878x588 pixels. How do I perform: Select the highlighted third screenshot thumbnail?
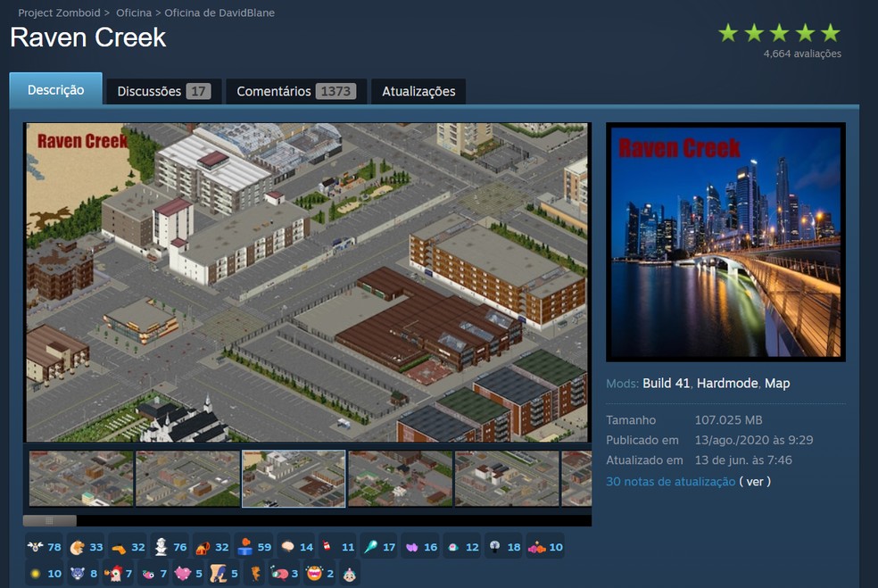coord(294,479)
